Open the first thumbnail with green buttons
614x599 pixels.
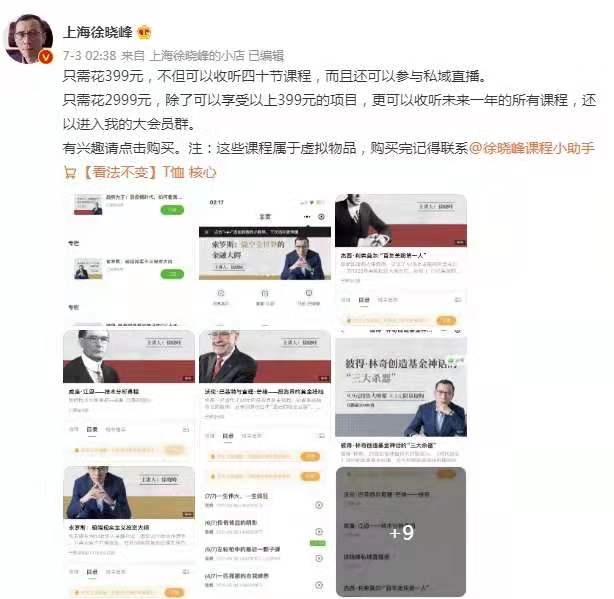129,260
